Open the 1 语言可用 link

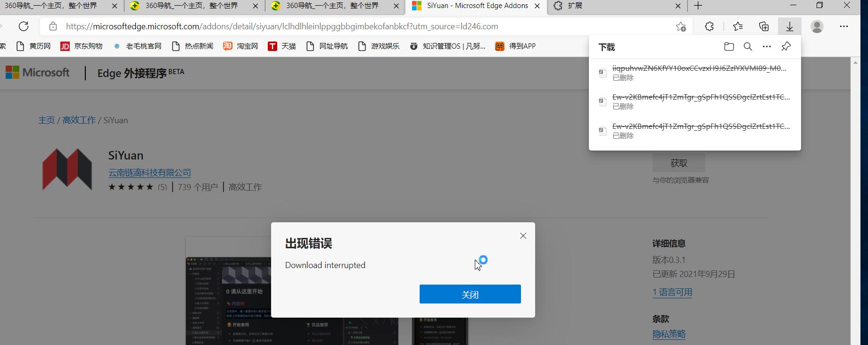tap(672, 292)
